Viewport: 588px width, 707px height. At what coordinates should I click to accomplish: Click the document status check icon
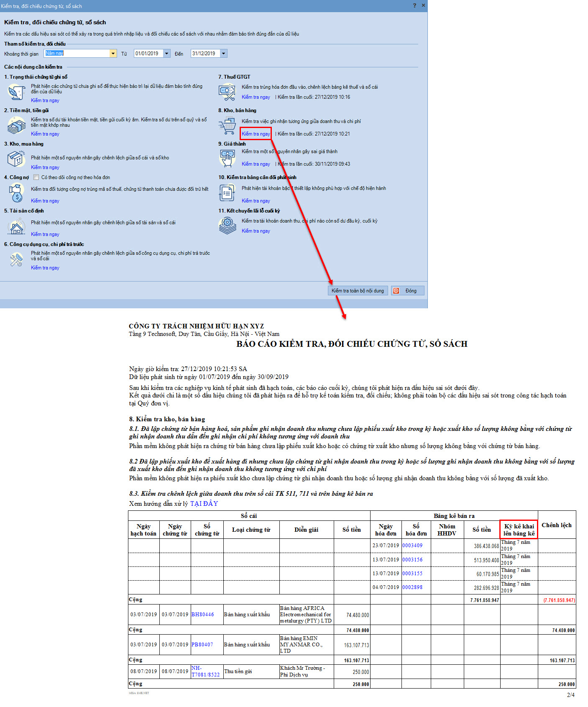(17, 92)
